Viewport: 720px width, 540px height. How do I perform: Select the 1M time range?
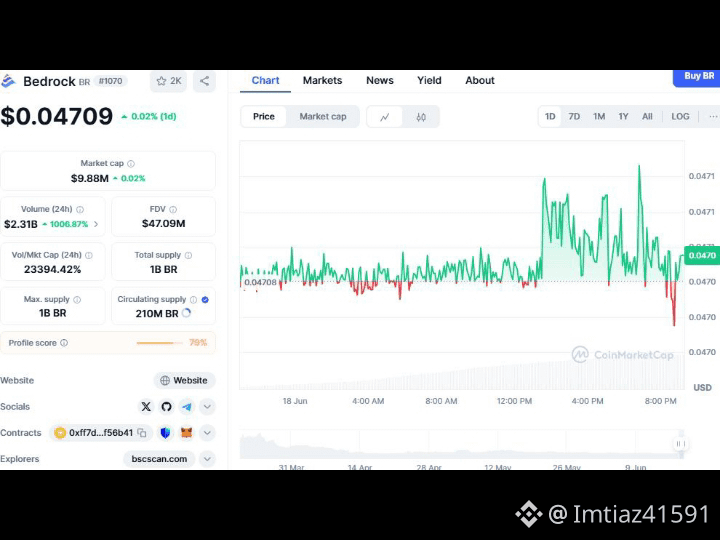pyautogui.click(x=599, y=117)
